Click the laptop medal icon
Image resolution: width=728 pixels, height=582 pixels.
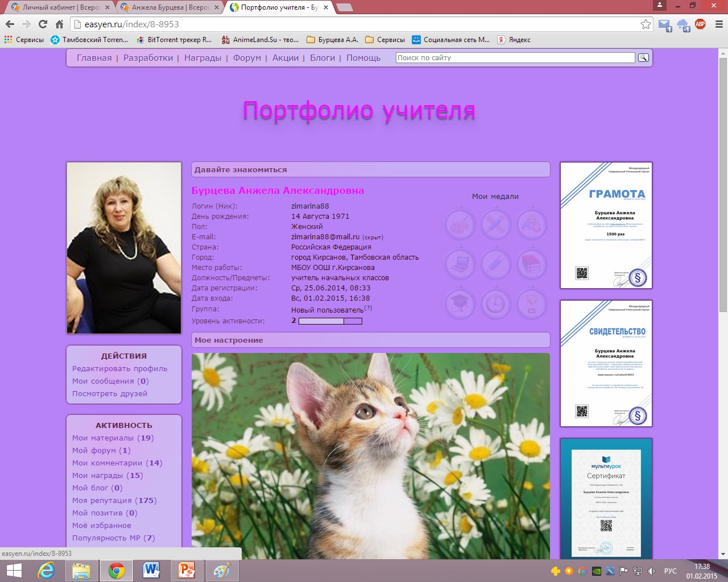(460, 264)
